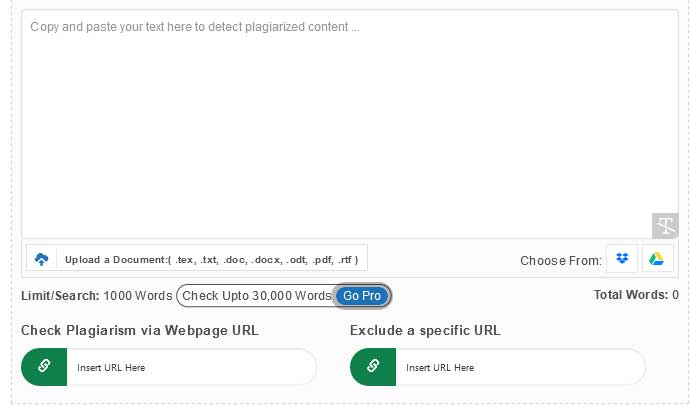
Task: Clear text using the strikethrough T icon
Action: pos(665,226)
